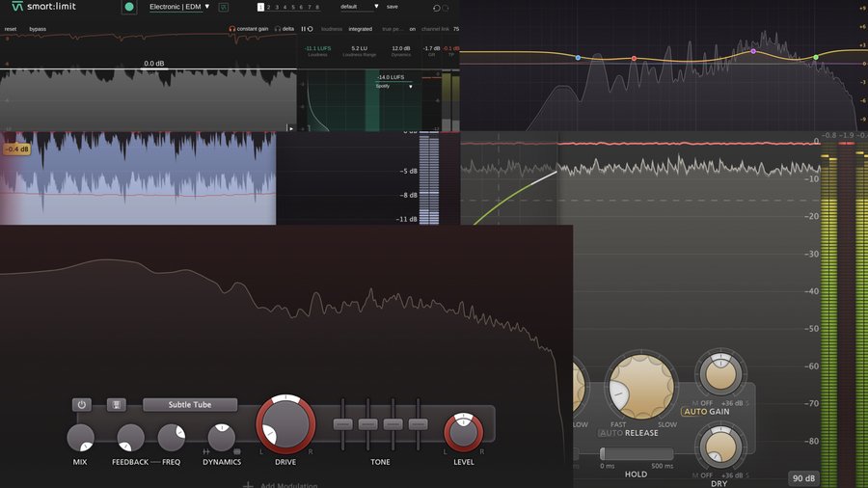The image size is (868, 488).
Task: Click the -11.1 LUFS loudness readout
Action: [317, 48]
